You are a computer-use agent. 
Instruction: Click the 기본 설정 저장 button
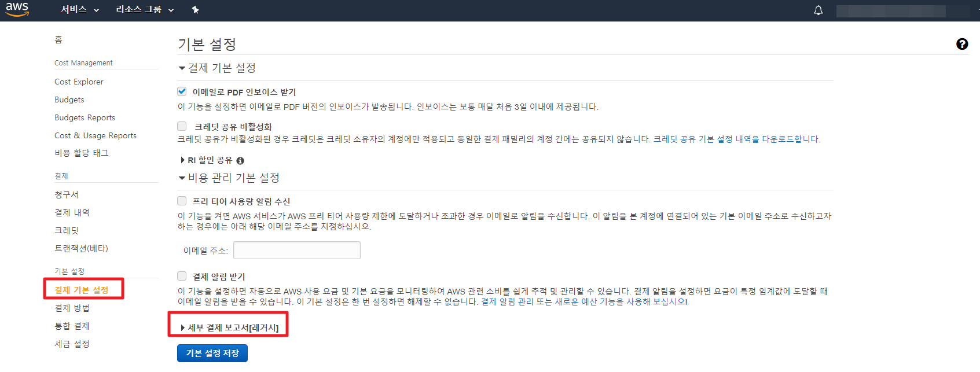click(x=212, y=353)
